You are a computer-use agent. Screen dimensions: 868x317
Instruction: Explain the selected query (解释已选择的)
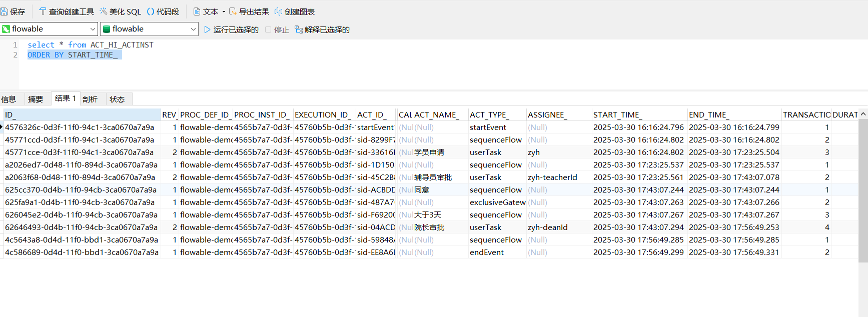point(322,29)
